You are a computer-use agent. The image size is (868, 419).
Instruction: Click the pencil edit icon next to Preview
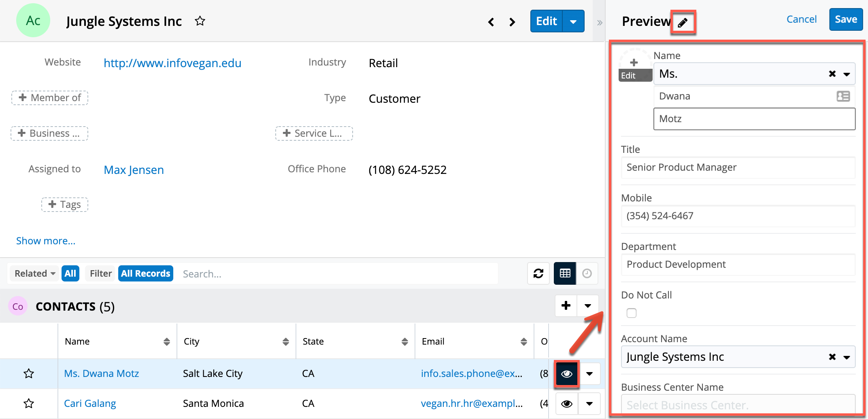[x=683, y=22]
